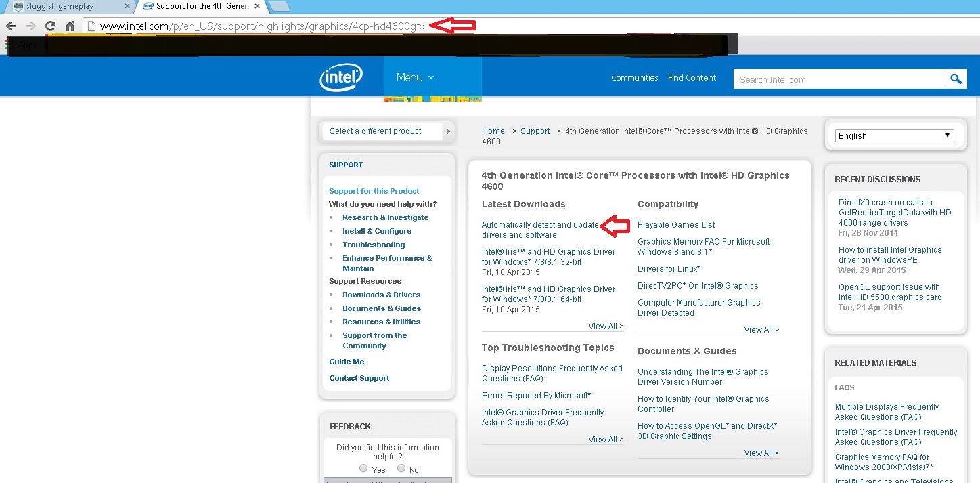Open Automatically detect and update drivers link
Viewport: 980px width, 483px height.
[540, 230]
